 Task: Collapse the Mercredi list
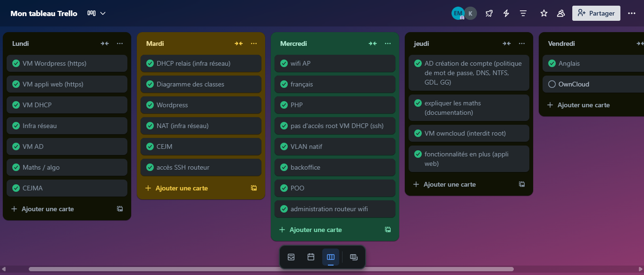[373, 43]
